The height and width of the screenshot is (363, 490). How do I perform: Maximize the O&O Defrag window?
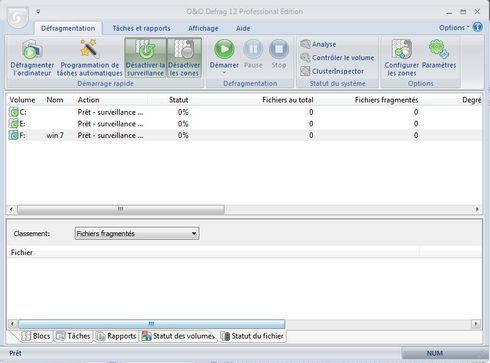point(463,12)
